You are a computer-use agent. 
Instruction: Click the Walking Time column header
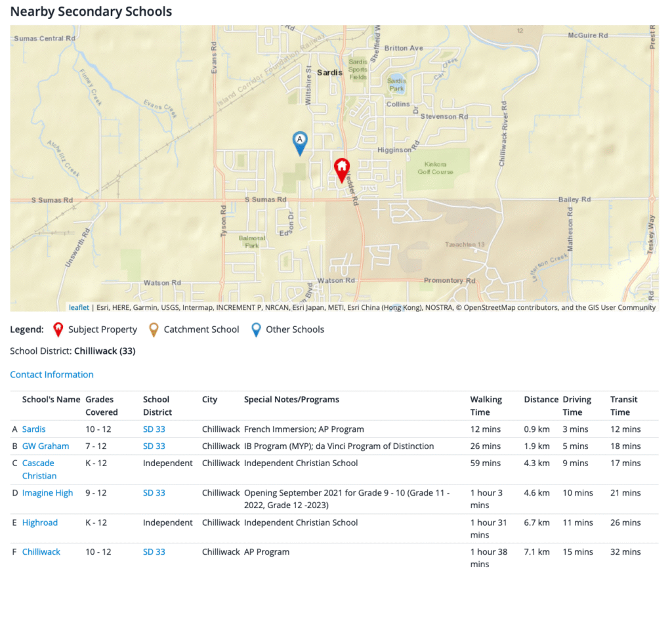click(486, 406)
